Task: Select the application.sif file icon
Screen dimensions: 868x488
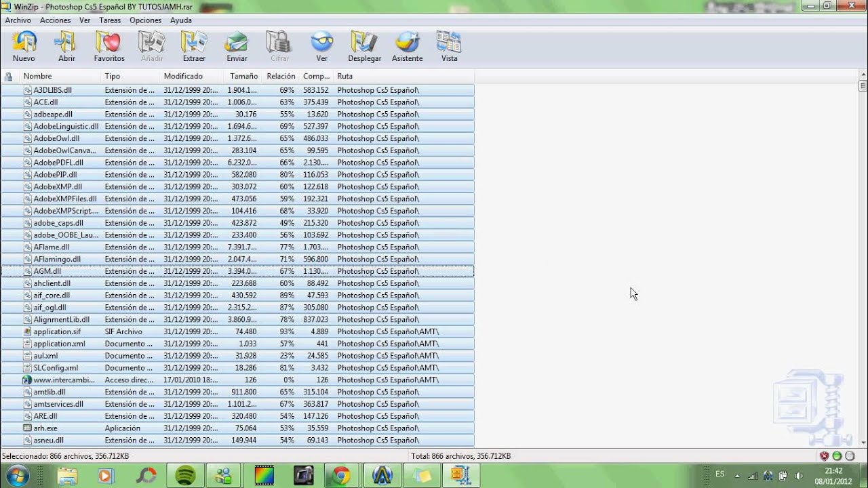Action: tap(28, 331)
